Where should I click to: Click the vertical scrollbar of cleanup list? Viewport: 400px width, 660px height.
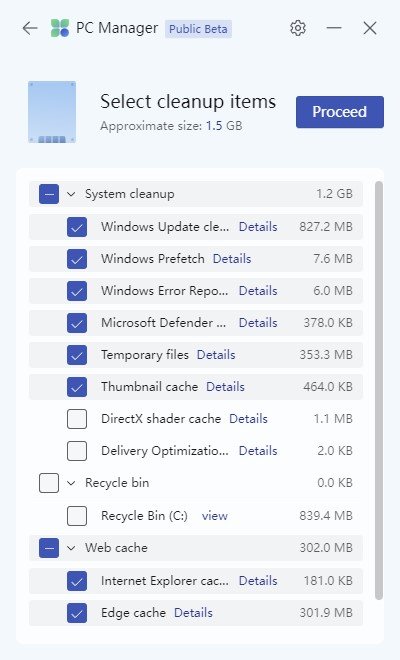pyautogui.click(x=379, y=390)
